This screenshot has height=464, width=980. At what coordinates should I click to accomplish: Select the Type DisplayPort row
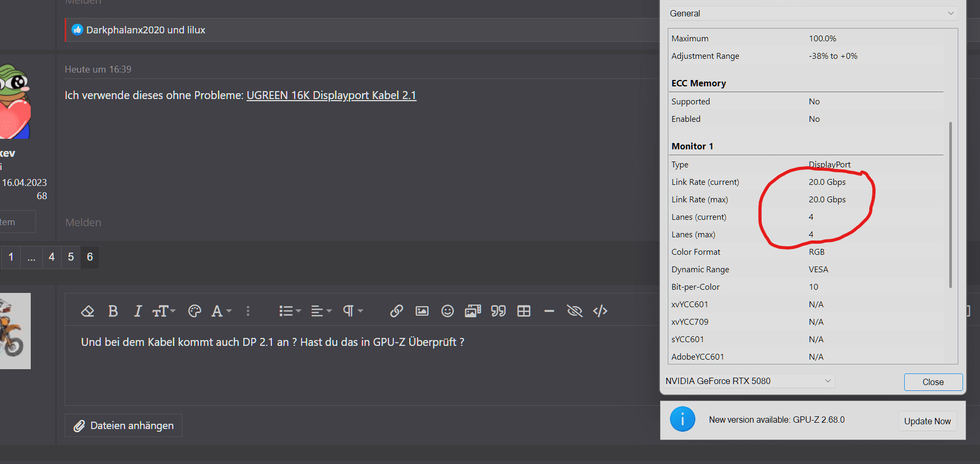[806, 164]
